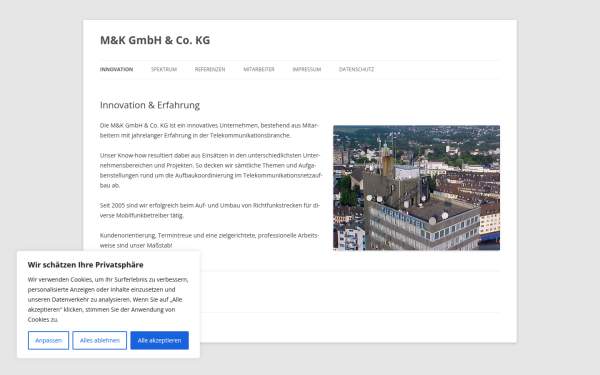Open the SPEKTRUM menu item
600x375 pixels.
coord(164,69)
